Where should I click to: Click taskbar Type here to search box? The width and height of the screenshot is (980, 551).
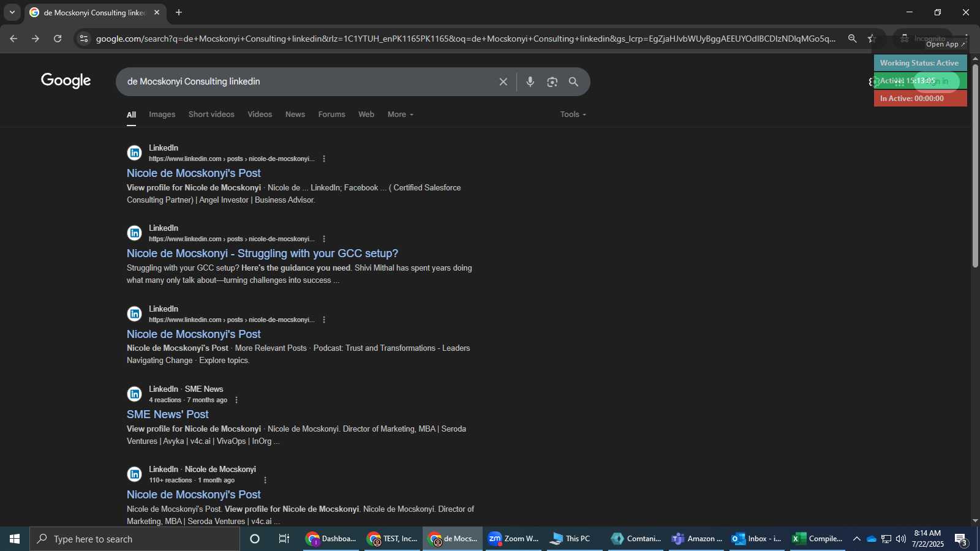click(x=135, y=539)
